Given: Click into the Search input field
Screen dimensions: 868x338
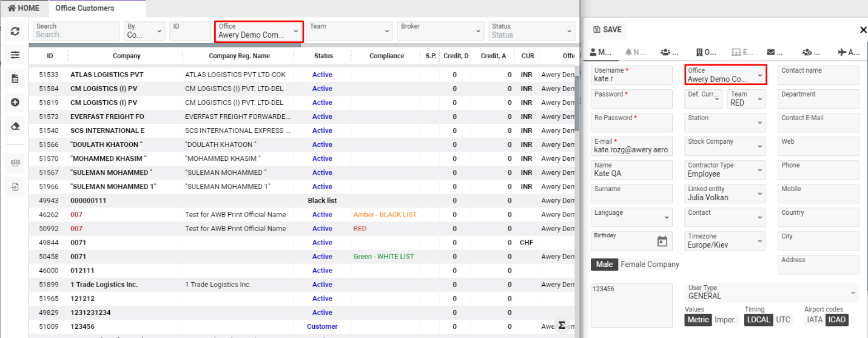Looking at the screenshot, I should pos(76,31).
